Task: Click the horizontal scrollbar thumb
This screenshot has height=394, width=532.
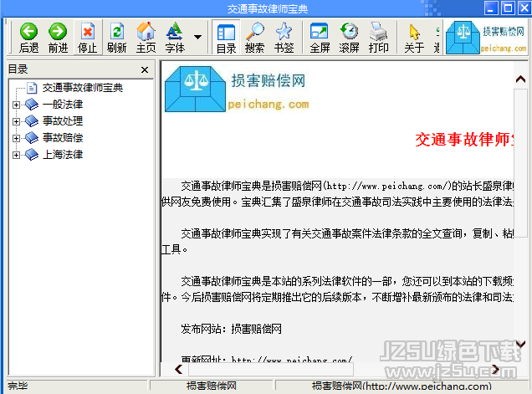Action: [x=271, y=369]
